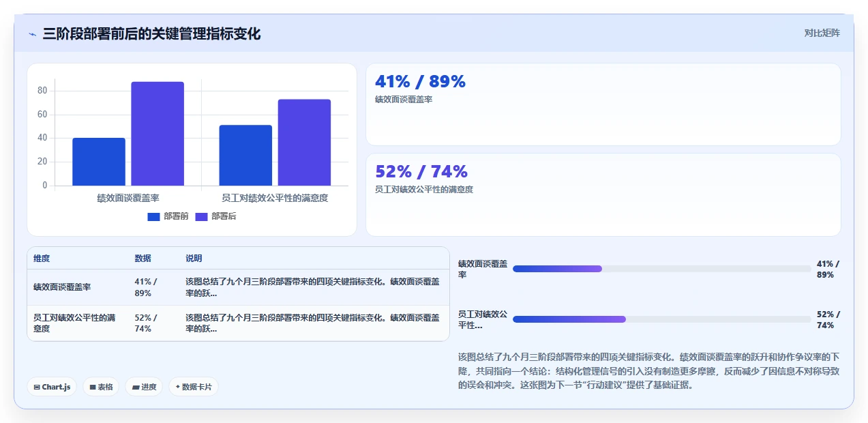Click the summary paragraph under progress bars
This screenshot has height=423, width=868.
pyautogui.click(x=648, y=370)
